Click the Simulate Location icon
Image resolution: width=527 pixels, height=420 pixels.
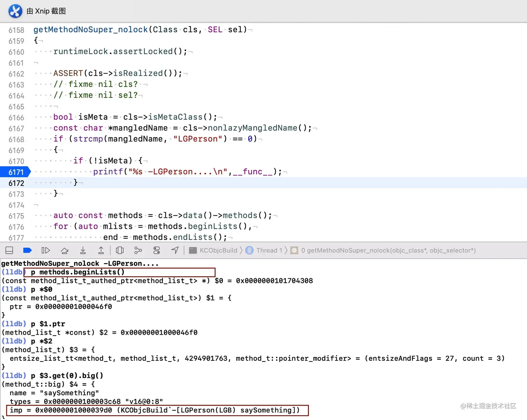click(175, 250)
